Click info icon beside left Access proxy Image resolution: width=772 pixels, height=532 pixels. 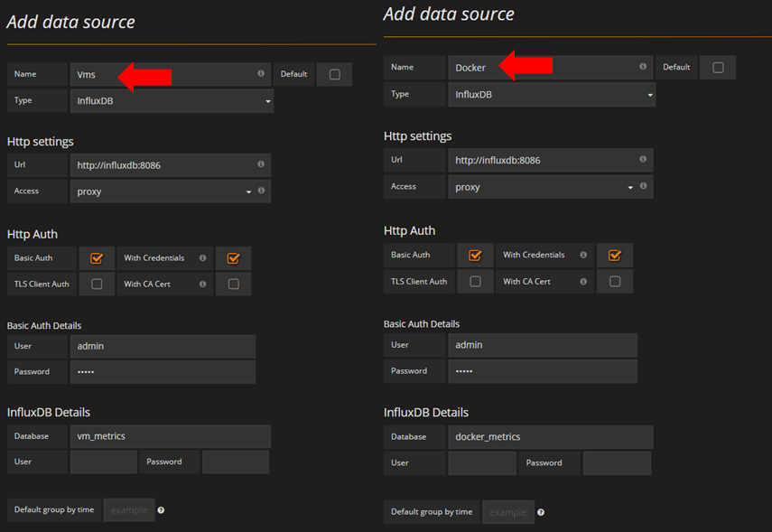pyautogui.click(x=262, y=191)
